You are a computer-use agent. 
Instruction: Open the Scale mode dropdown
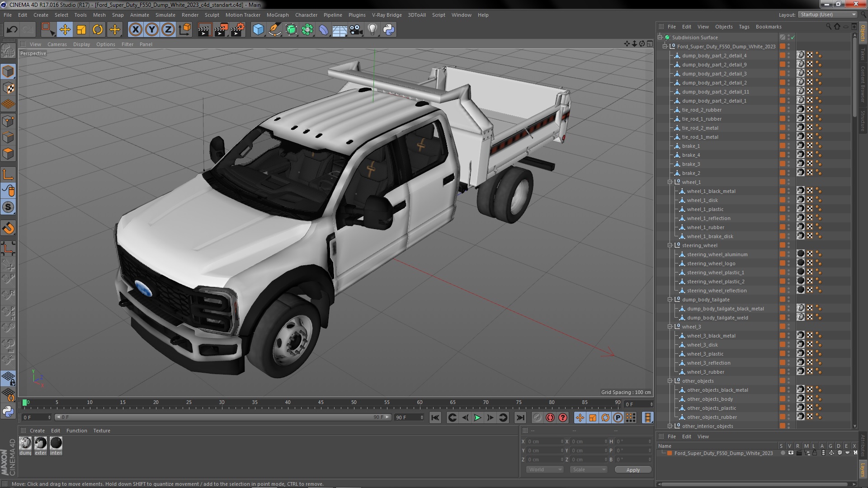coord(588,469)
